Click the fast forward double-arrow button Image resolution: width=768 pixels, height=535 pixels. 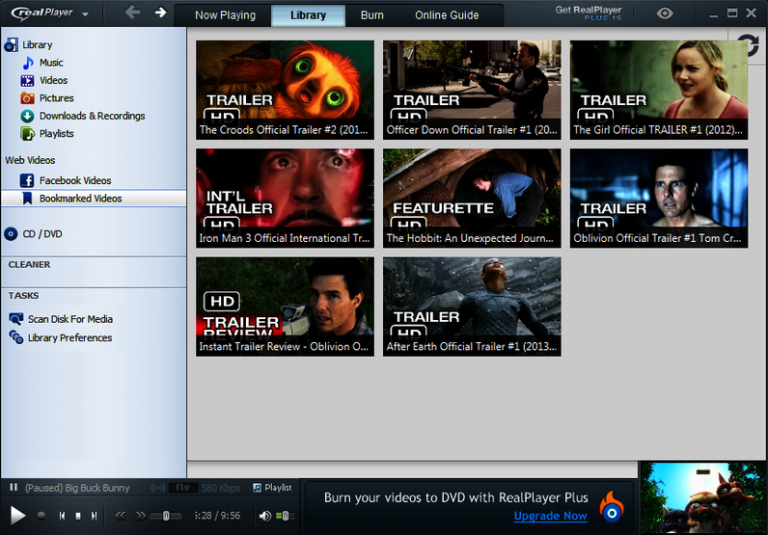[140, 515]
